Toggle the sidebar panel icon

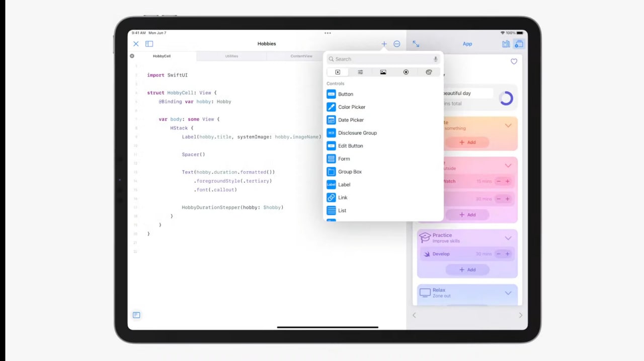coord(149,44)
